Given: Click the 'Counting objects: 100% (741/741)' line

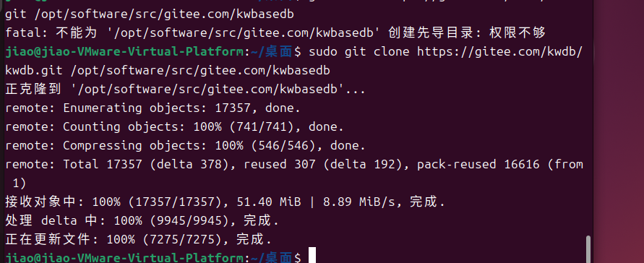Looking at the screenshot, I should (x=175, y=126).
